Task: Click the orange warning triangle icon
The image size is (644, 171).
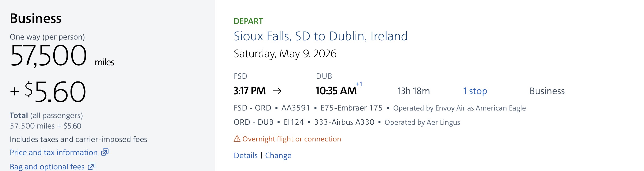Action: pos(237,139)
